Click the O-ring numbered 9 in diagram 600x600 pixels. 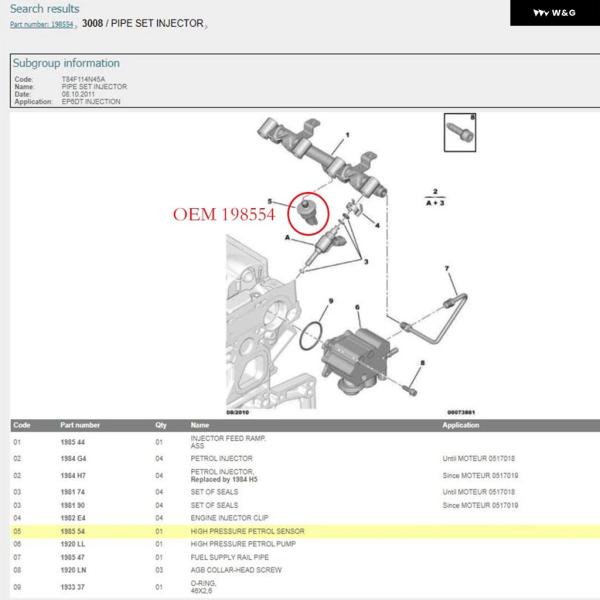pyautogui.click(x=312, y=332)
